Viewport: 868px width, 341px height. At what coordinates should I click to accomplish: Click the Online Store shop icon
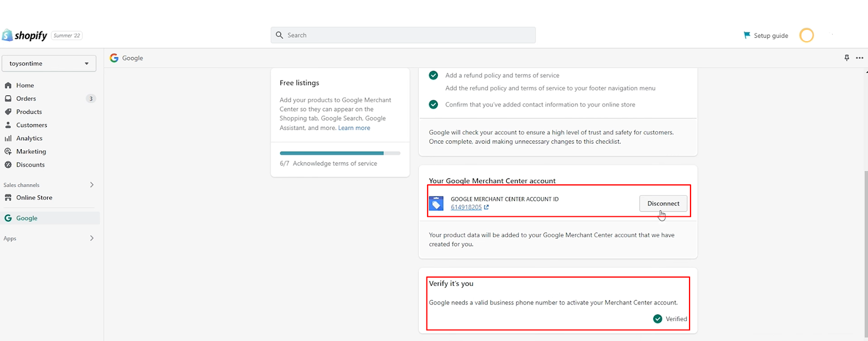coord(8,198)
